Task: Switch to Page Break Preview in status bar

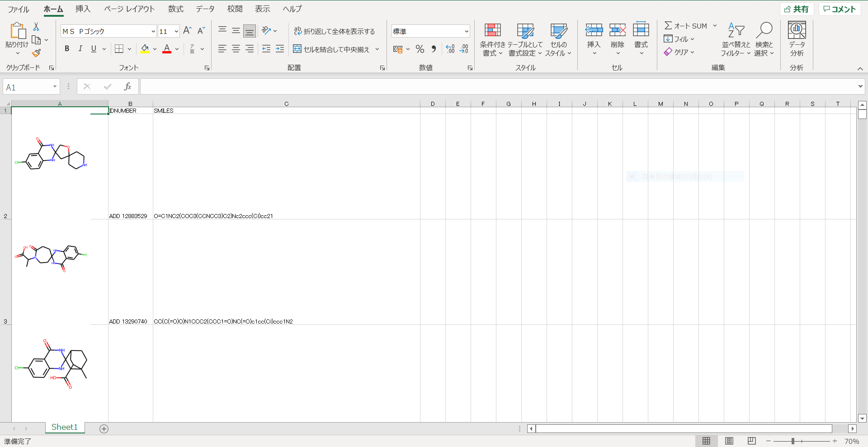Action: (x=752, y=441)
